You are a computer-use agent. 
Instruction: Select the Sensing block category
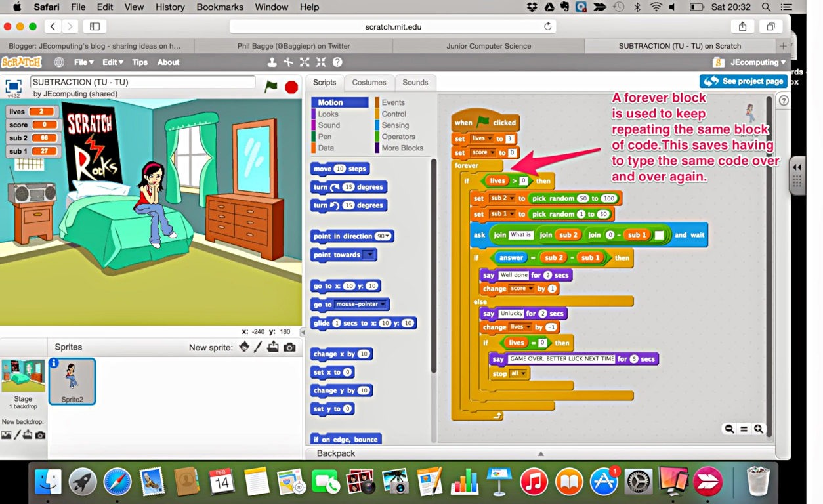point(395,125)
